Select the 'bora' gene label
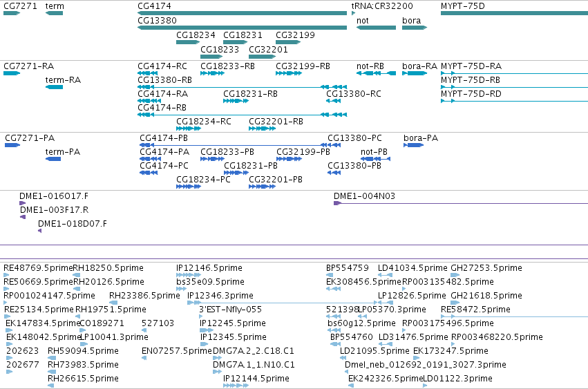The width and height of the screenshot is (588, 389). 411,20
